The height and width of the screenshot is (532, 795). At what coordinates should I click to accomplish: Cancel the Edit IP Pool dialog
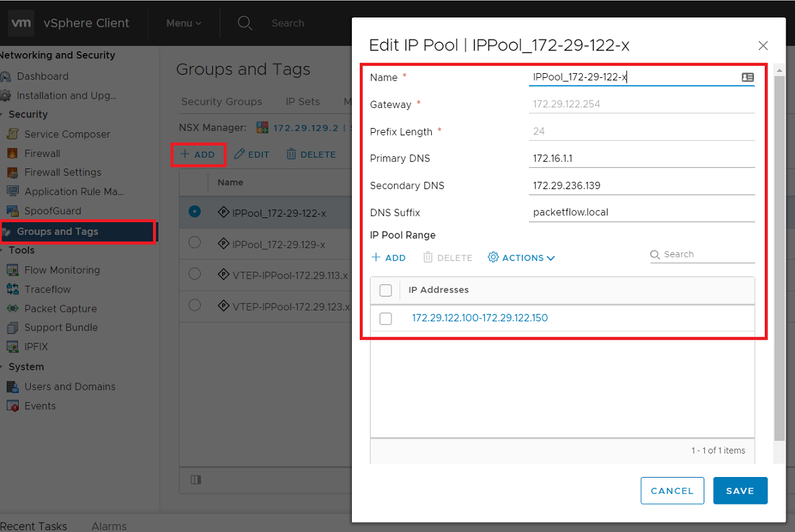click(672, 490)
